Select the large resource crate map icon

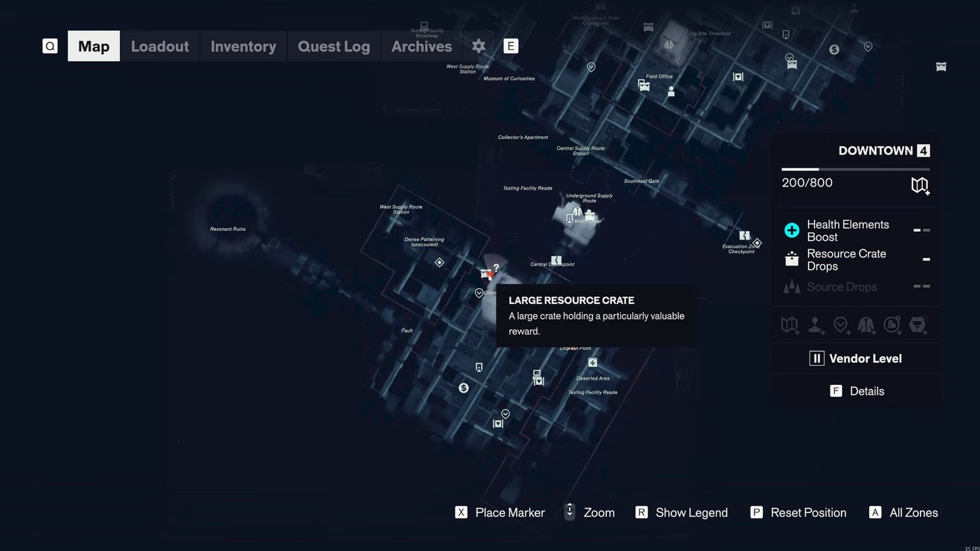click(x=486, y=273)
